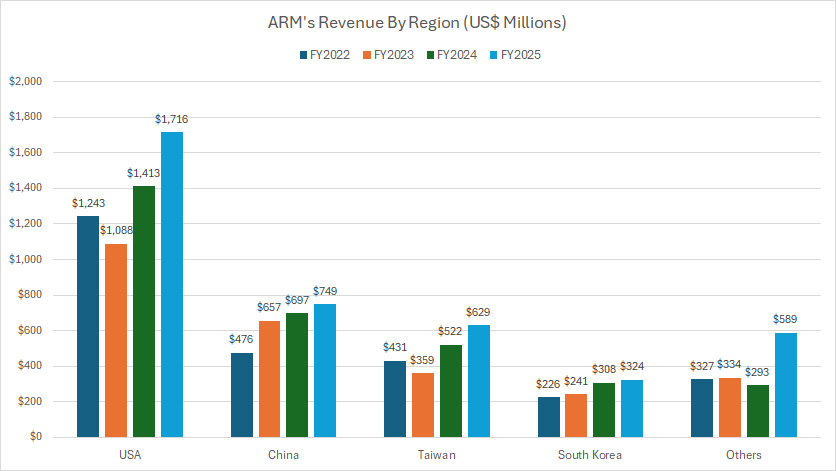Click the South Korea FY2024 green bar
The image size is (836, 471).
[x=604, y=410]
